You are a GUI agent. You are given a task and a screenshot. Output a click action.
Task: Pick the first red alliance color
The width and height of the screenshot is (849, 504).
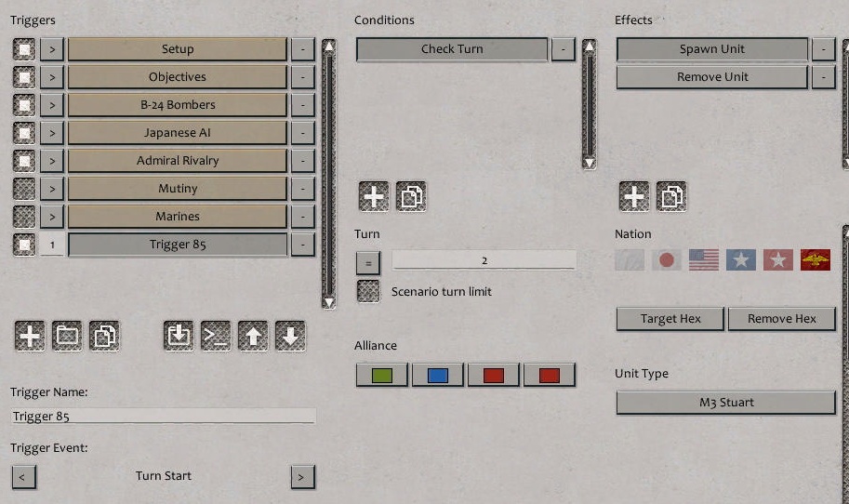(x=493, y=375)
